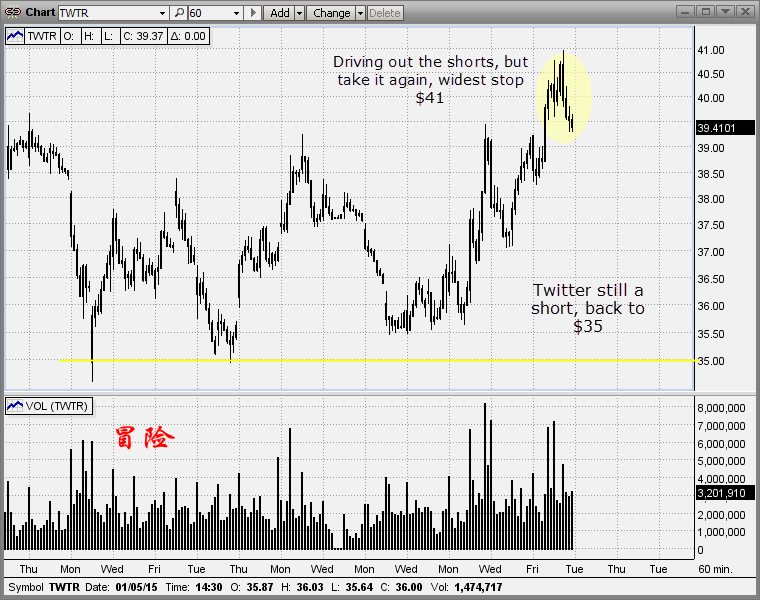The image size is (760, 600).
Task: Click the Add button
Action: point(280,13)
